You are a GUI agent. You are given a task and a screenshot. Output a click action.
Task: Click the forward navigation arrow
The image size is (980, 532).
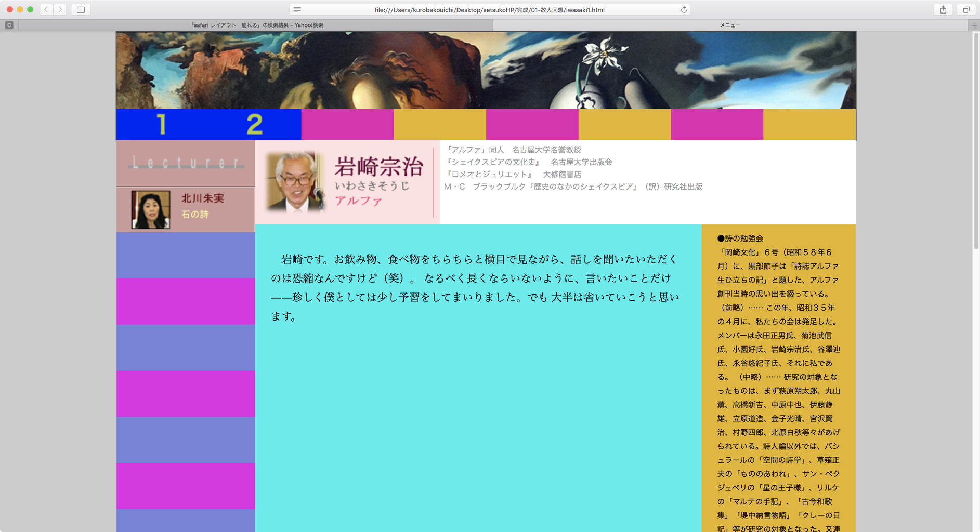click(x=60, y=9)
